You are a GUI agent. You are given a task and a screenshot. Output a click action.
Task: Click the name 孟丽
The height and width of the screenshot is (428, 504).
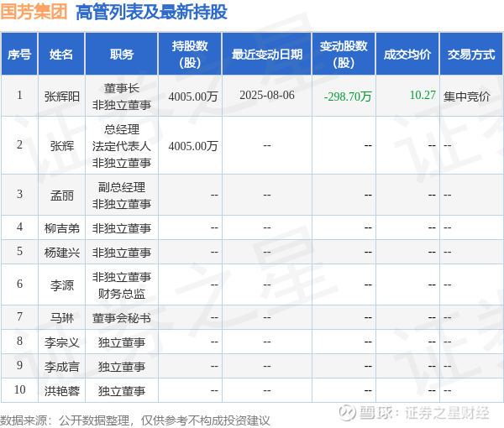[x=61, y=196]
